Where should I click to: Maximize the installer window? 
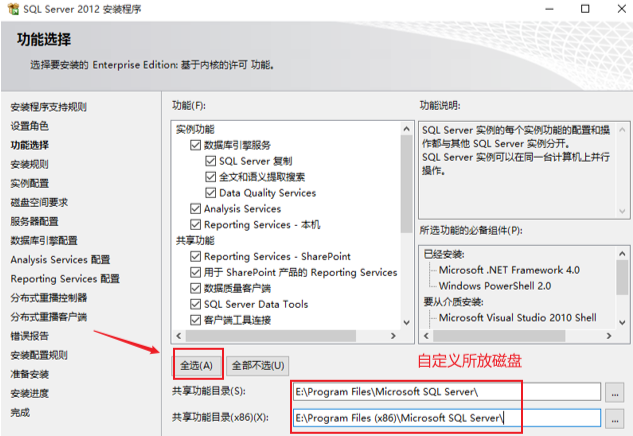coord(585,9)
